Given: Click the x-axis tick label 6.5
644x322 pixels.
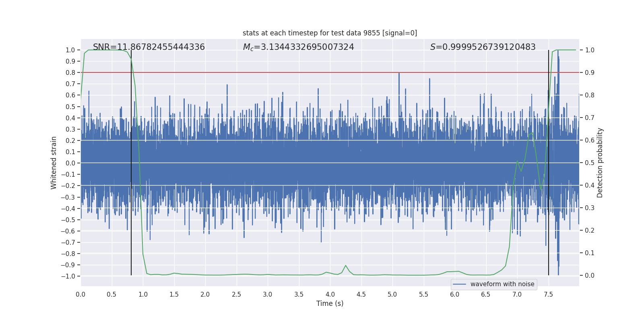Looking at the screenshot, I should pos(486,294).
